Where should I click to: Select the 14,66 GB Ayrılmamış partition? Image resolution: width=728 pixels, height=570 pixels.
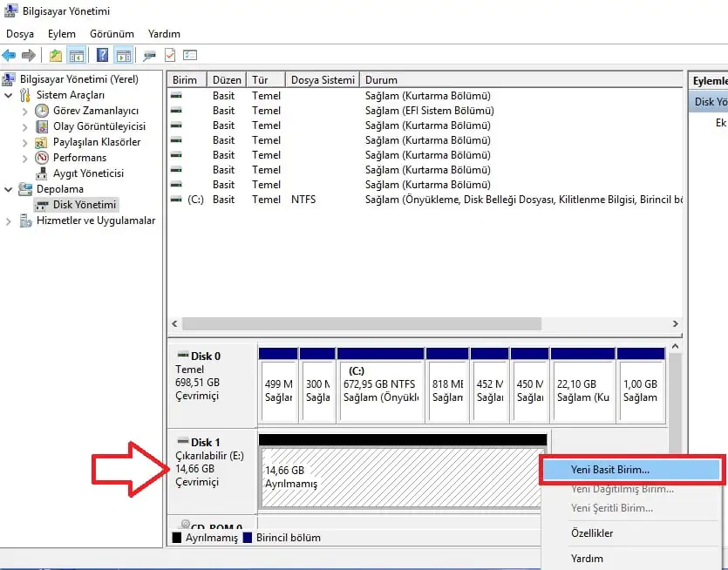point(401,477)
